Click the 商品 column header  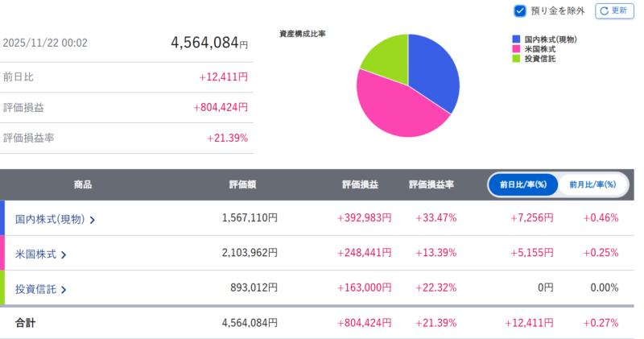coord(82,184)
